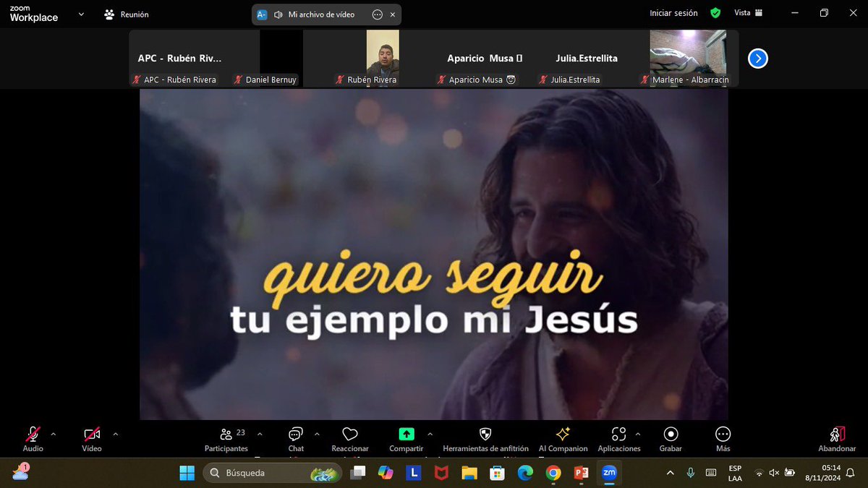Open the Zoom Workplace dropdown arrow
This screenshot has width=868, height=488.
pyautogui.click(x=81, y=14)
